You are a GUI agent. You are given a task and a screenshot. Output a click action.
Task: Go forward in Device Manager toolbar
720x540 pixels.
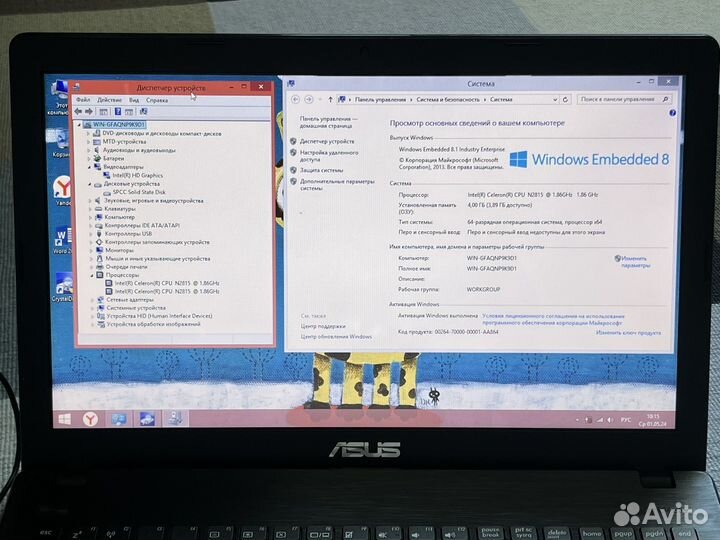pyautogui.click(x=89, y=112)
